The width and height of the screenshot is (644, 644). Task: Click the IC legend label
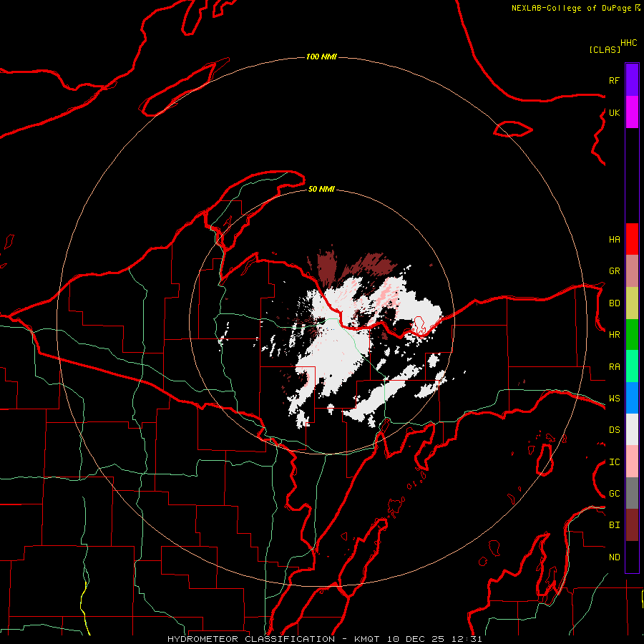click(x=614, y=462)
